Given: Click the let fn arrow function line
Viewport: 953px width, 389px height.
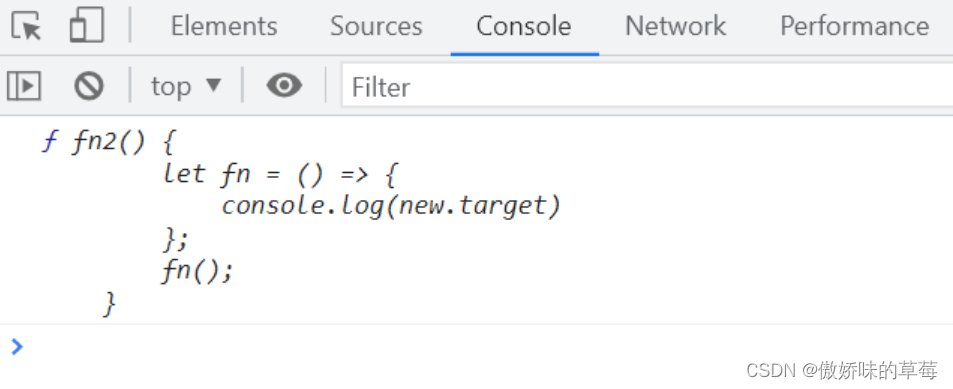Looking at the screenshot, I should (280, 174).
